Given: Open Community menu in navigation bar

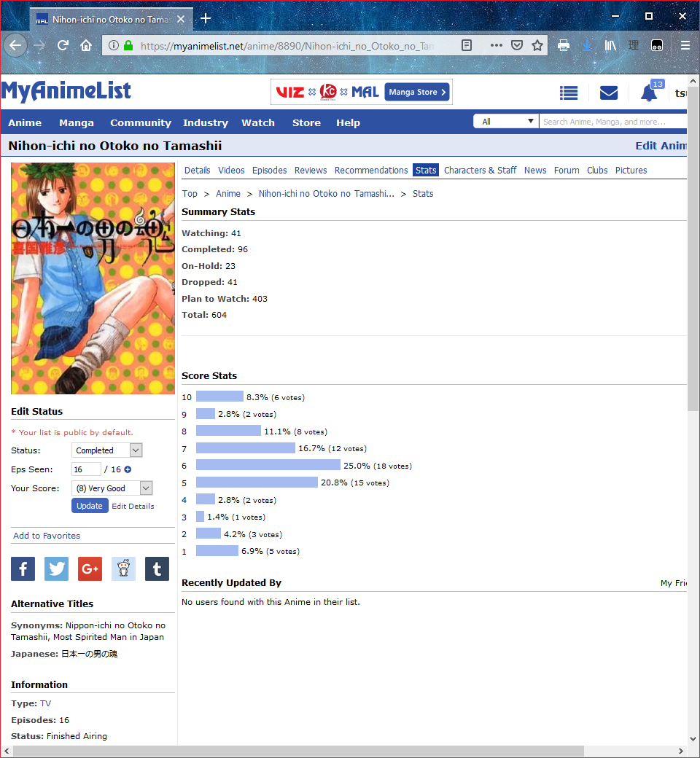Looking at the screenshot, I should pyautogui.click(x=141, y=122).
